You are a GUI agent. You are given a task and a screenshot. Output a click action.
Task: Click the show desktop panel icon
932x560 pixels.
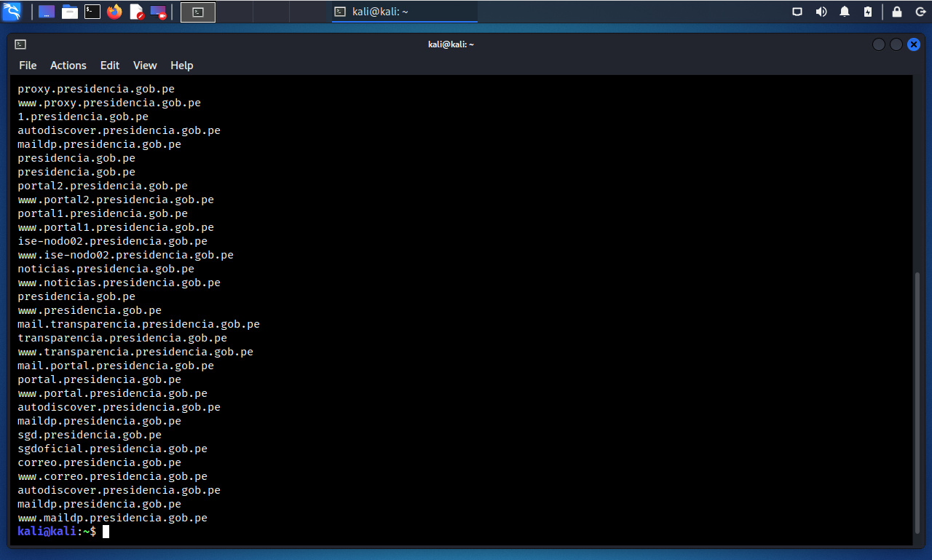click(x=47, y=12)
